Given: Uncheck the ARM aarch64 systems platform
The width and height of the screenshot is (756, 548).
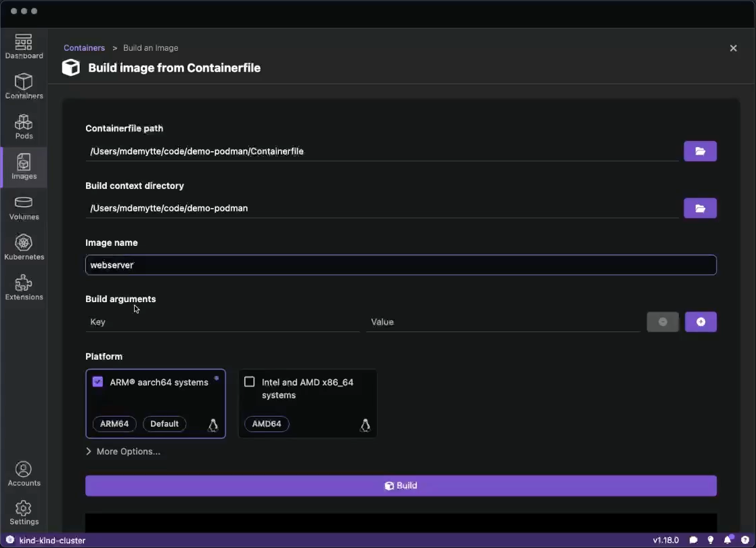Looking at the screenshot, I should pos(97,381).
